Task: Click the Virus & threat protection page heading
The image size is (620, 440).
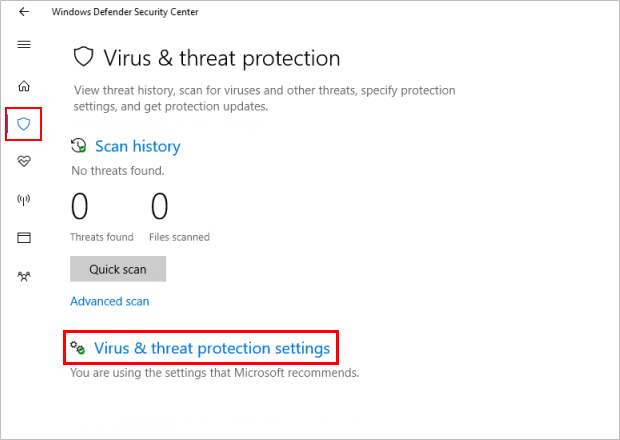Action: click(222, 59)
